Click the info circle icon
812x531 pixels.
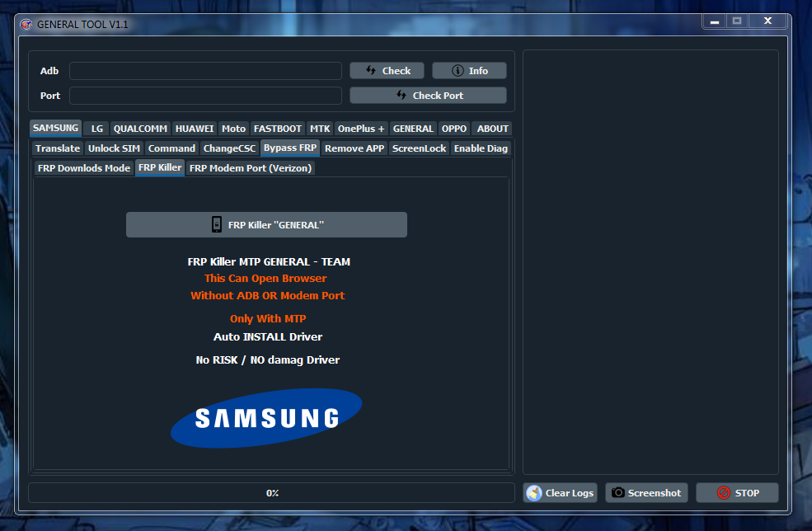coord(458,70)
